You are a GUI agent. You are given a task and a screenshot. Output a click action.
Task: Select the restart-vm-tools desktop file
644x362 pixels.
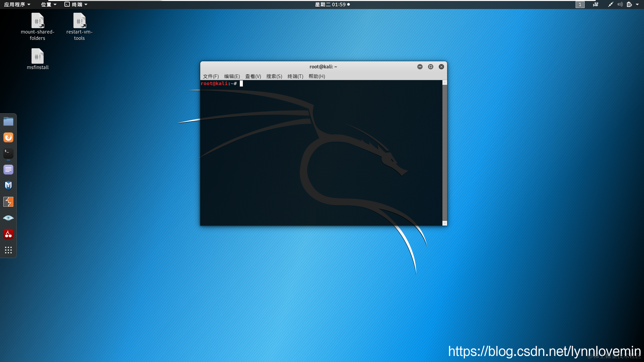79,21
